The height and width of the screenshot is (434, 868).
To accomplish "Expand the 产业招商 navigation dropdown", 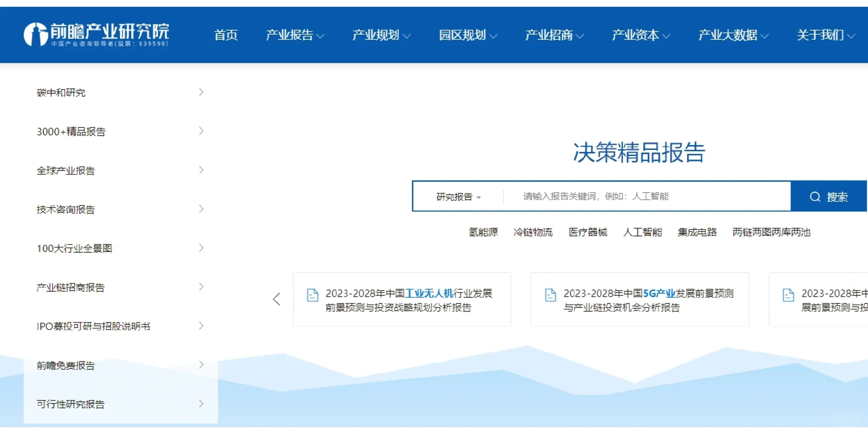I will 554,35.
